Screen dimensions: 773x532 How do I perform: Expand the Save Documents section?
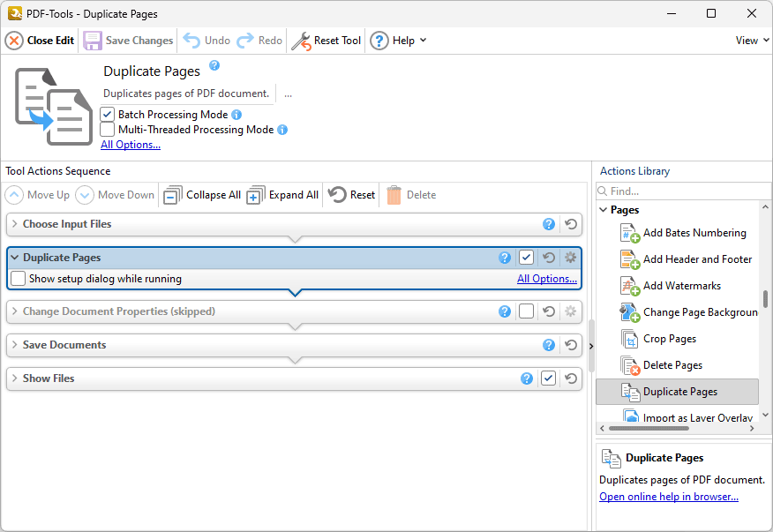16,345
